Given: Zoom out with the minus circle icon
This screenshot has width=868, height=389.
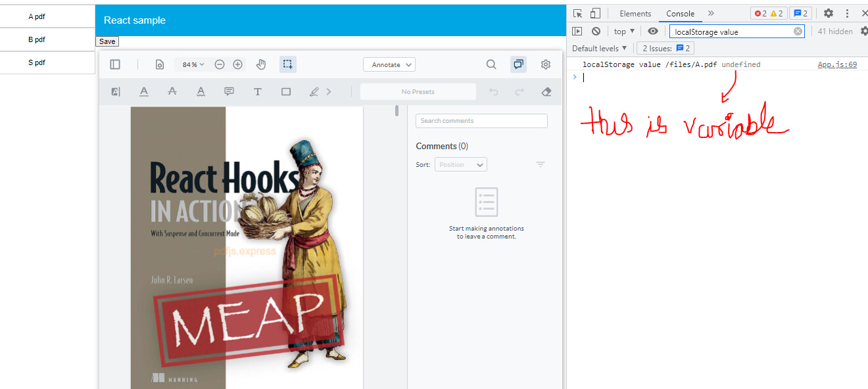Looking at the screenshot, I should point(220,64).
